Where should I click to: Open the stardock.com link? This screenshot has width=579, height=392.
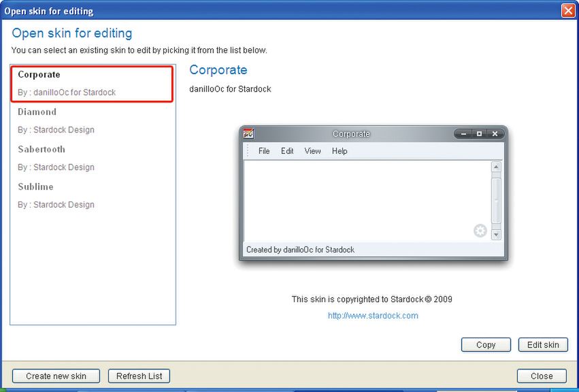373,316
